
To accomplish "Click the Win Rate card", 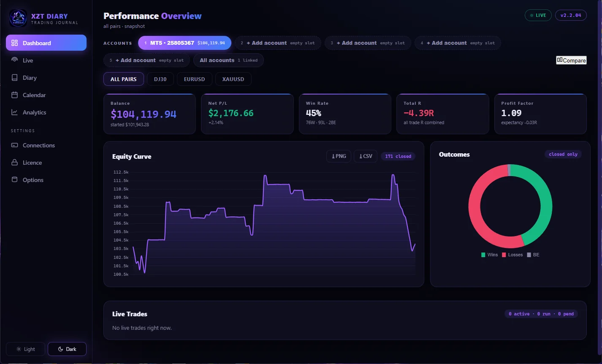I will [345, 114].
